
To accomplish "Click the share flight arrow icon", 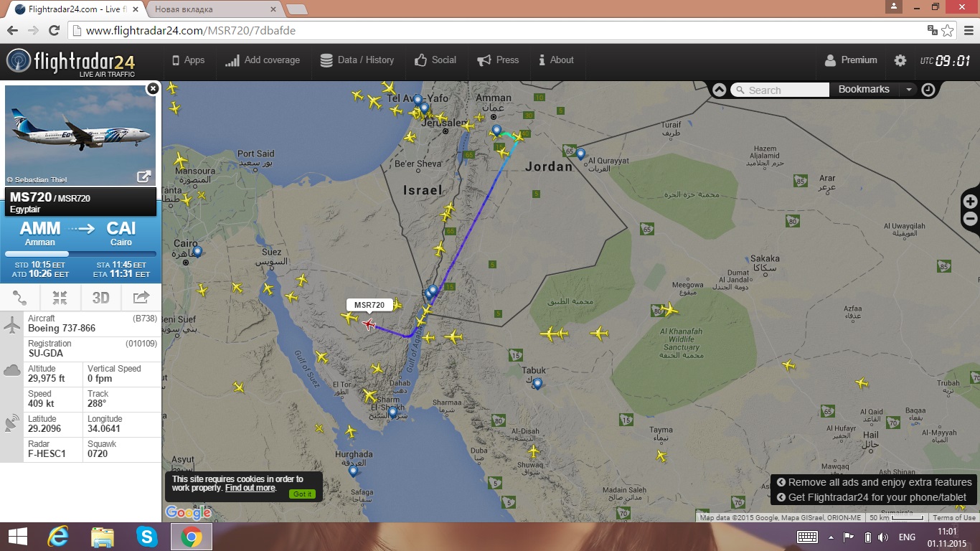I will pyautogui.click(x=141, y=298).
